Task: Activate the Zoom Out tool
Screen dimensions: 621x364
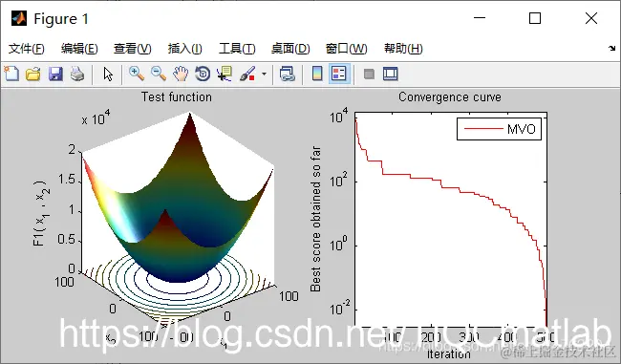Action: point(159,74)
